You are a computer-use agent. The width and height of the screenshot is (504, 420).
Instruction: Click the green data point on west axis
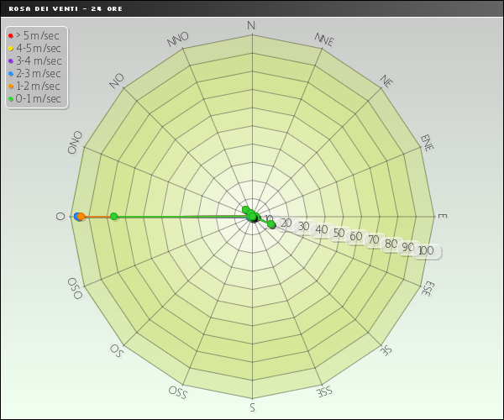pyautogui.click(x=114, y=217)
